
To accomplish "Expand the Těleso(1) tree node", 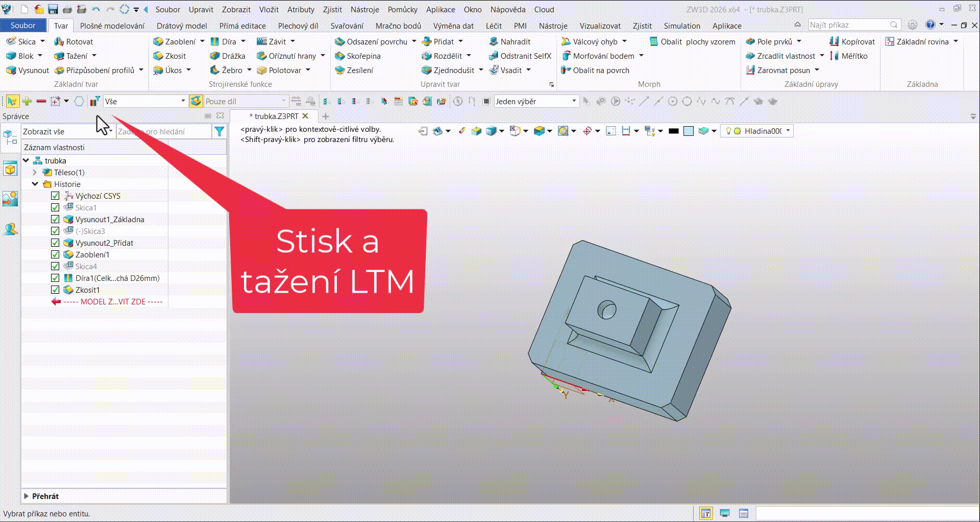I will 35,172.
